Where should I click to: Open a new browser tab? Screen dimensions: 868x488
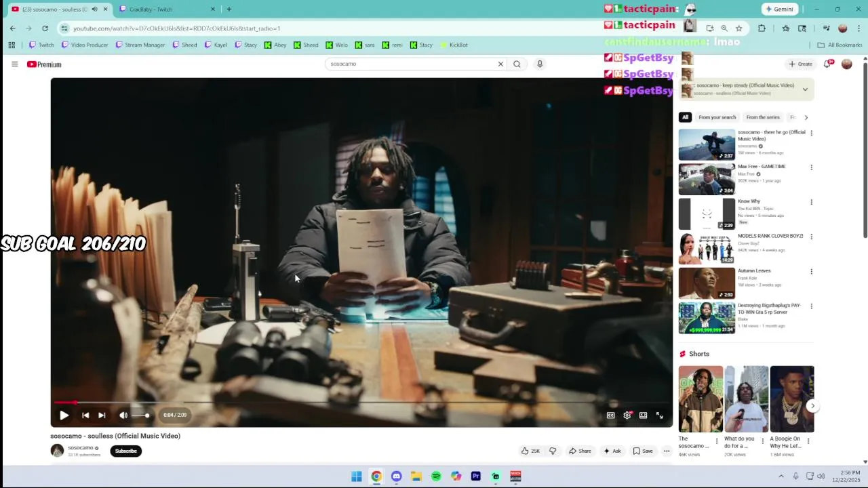point(229,9)
